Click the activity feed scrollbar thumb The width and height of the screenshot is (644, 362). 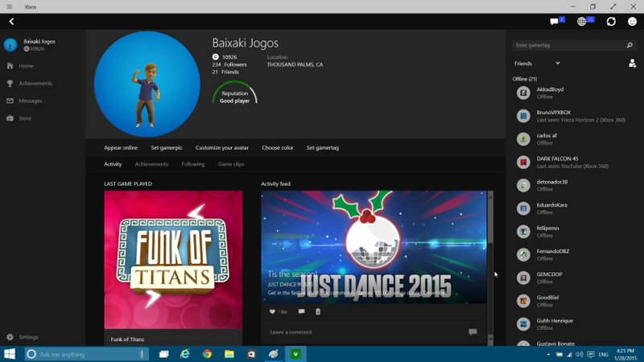[490, 222]
